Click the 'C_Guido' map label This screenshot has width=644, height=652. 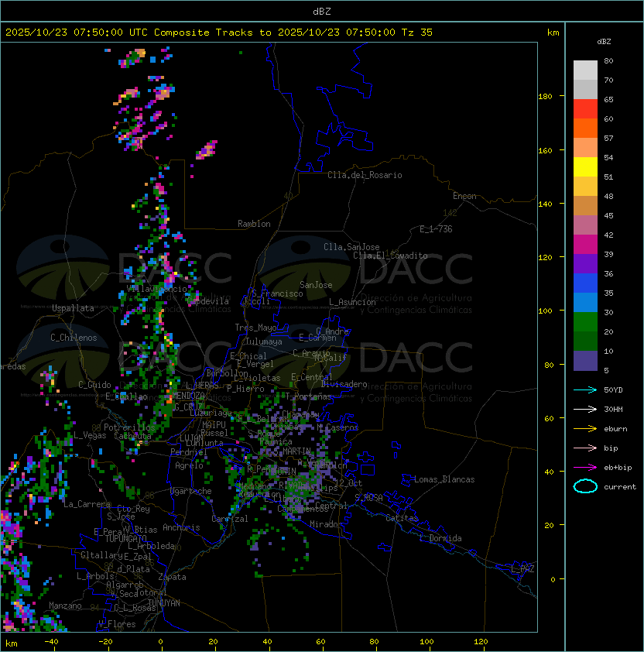pyautogui.click(x=94, y=385)
